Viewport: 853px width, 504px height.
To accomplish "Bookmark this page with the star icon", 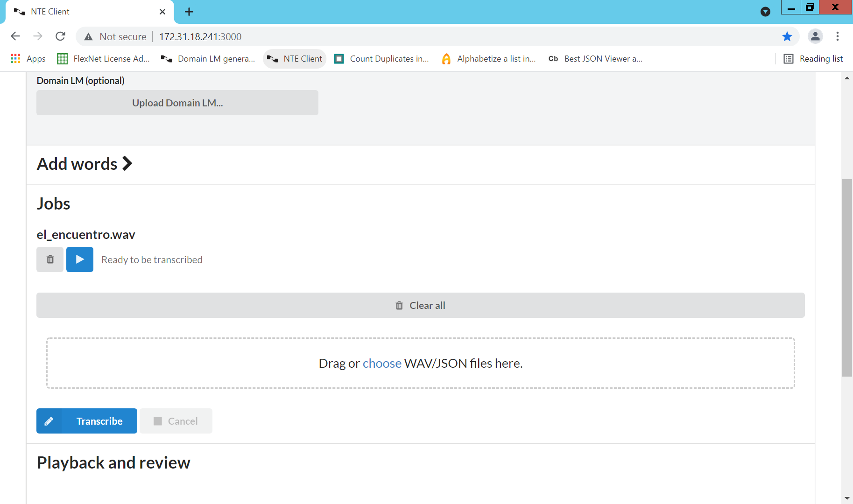I will click(x=787, y=36).
